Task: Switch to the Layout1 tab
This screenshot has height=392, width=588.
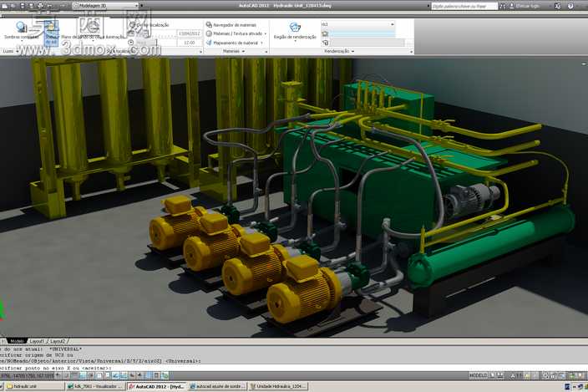Action: (x=37, y=341)
